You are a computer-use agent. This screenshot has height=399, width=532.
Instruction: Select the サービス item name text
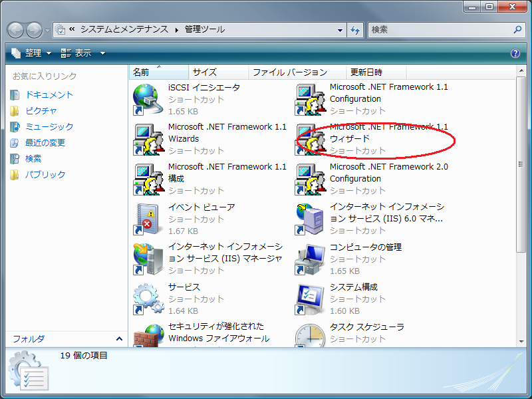click(184, 287)
